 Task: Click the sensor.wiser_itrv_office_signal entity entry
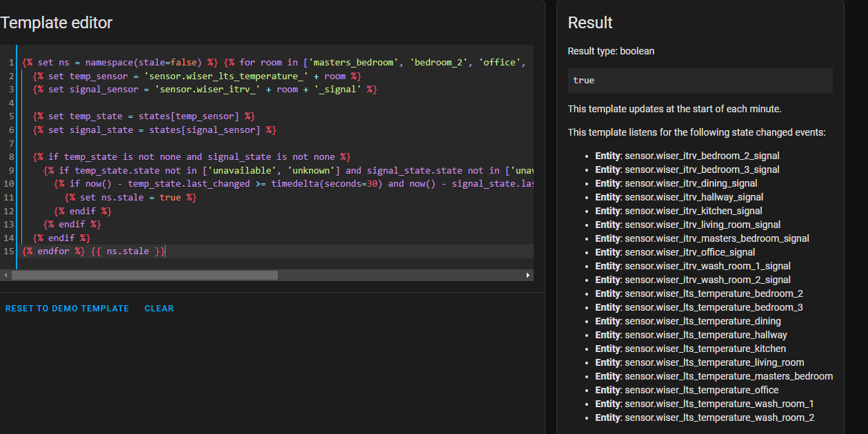click(689, 252)
